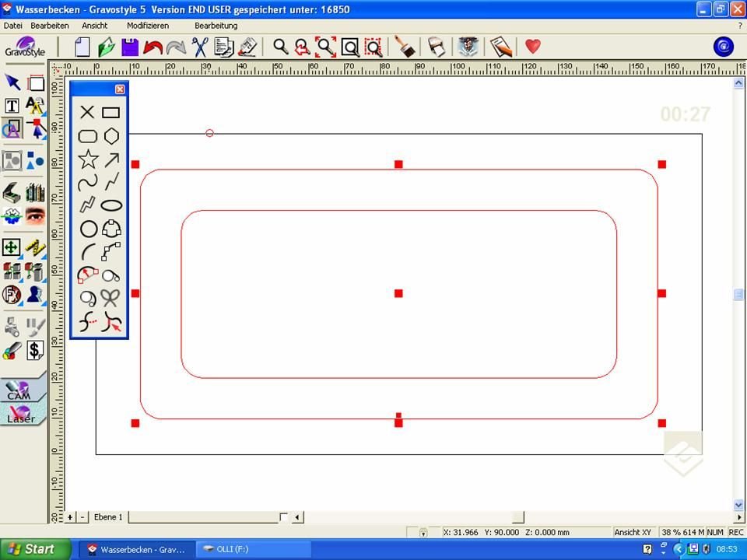This screenshot has width=747, height=560.
Task: Open a file with the green folder icon
Action: coord(107,47)
